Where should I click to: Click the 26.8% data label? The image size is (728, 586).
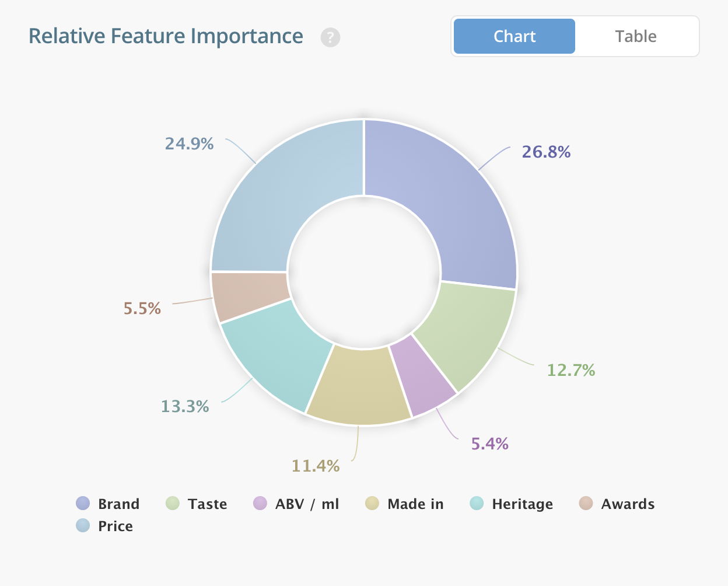point(546,152)
